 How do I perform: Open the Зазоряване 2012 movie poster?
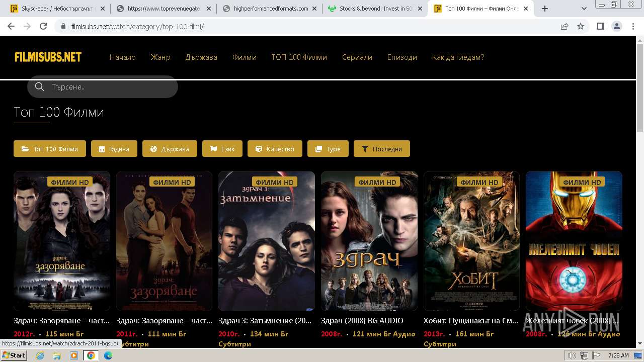coord(62,241)
